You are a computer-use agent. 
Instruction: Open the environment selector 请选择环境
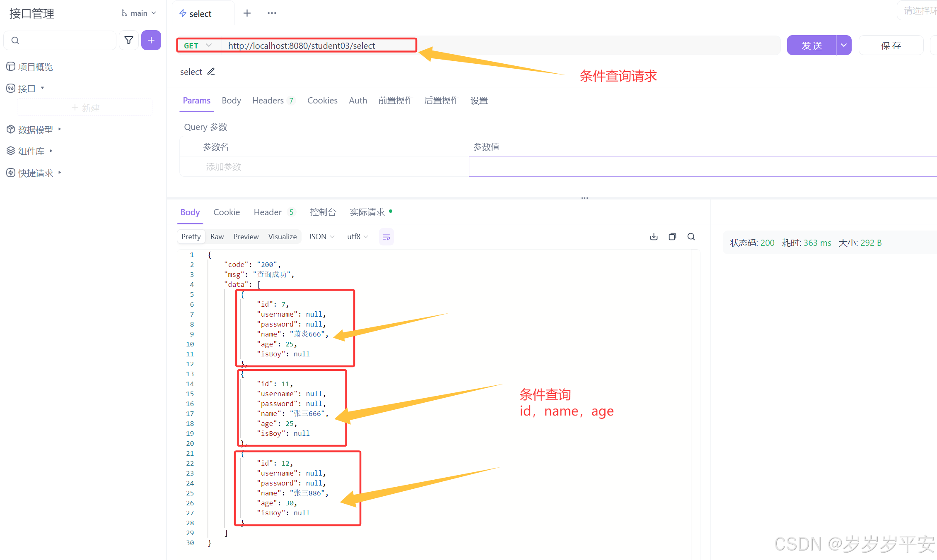pos(917,11)
